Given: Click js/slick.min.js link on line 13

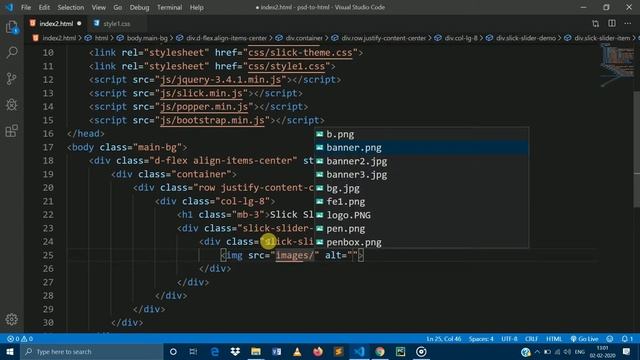Looking at the screenshot, I should [202, 93].
